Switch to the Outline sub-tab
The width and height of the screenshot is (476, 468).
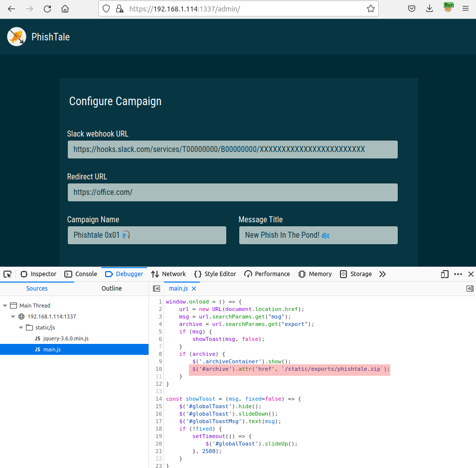[112, 289]
